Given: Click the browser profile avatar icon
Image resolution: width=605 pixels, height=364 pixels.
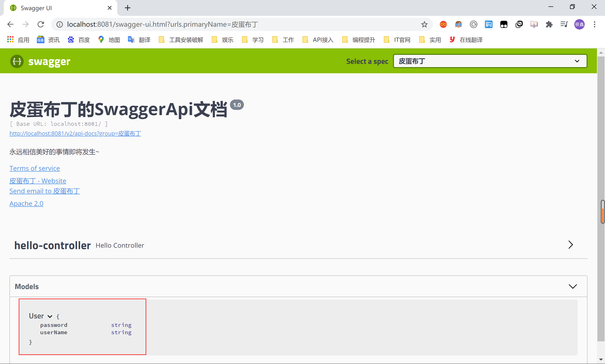Looking at the screenshot, I should pyautogui.click(x=579, y=24).
